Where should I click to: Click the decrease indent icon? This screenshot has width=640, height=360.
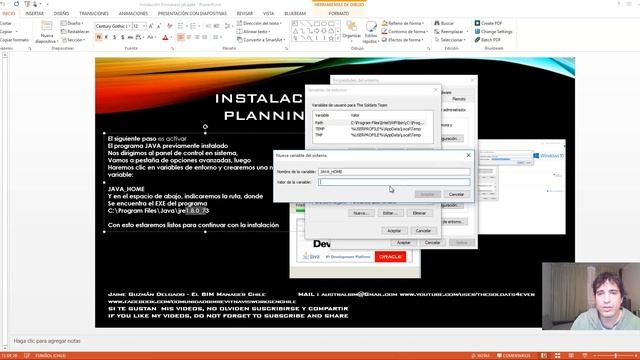pos(208,26)
